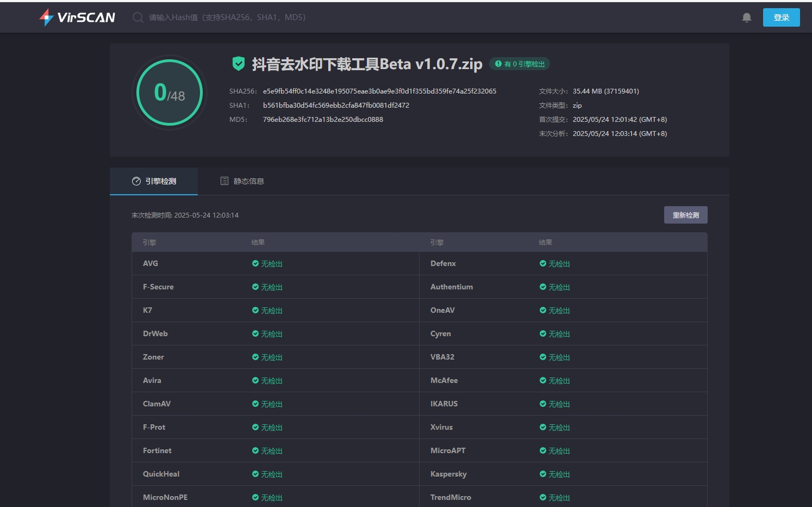Click the Kaspersky result checkmark icon

pyautogui.click(x=543, y=474)
